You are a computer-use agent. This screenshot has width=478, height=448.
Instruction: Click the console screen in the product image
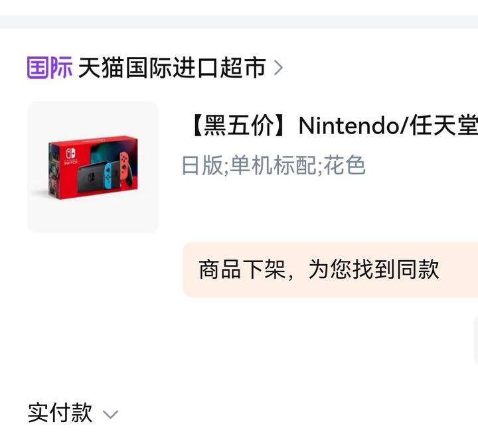91,179
